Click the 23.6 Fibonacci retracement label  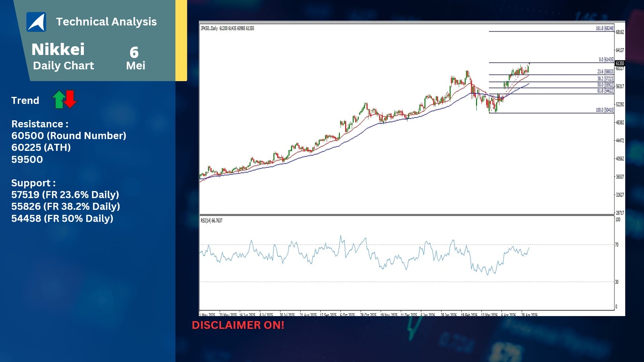point(605,71)
